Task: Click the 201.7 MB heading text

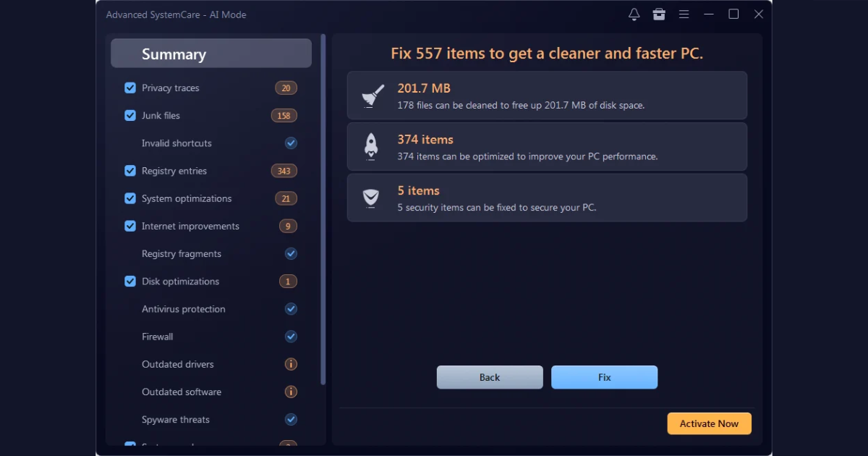Action: [x=424, y=88]
